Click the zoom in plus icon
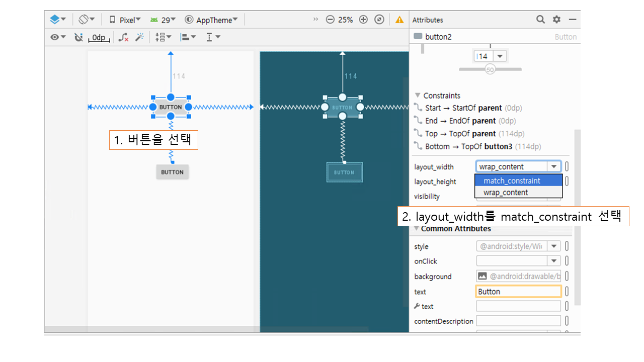 click(x=363, y=20)
